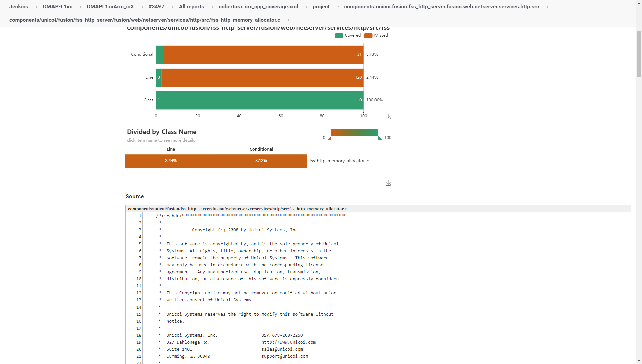Expand the chevron after OMAP-L1xx breadcrumb
The image size is (642, 364).
(x=80, y=7)
